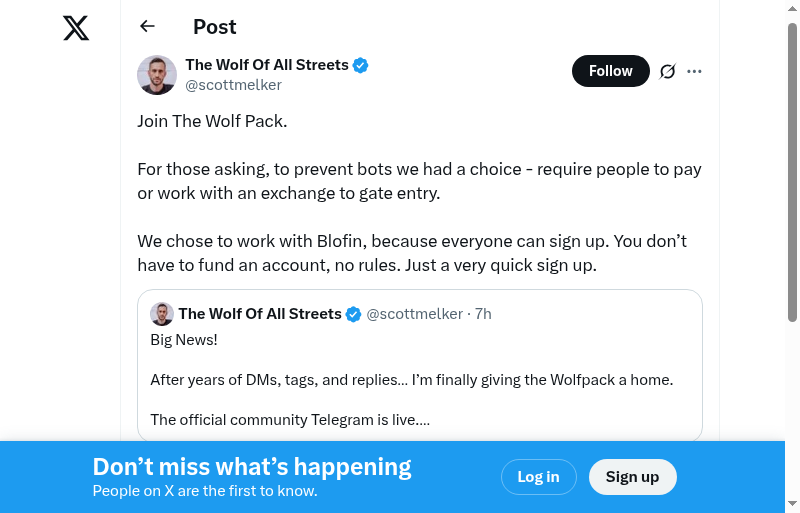This screenshot has width=800, height=513.
Task: Open the @scottmelker handle link under the name
Action: tap(233, 85)
